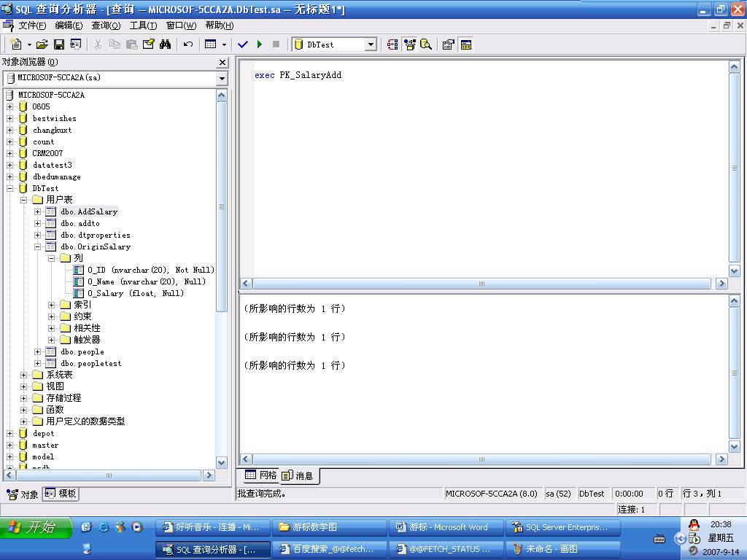Select the master database

pyautogui.click(x=45, y=445)
